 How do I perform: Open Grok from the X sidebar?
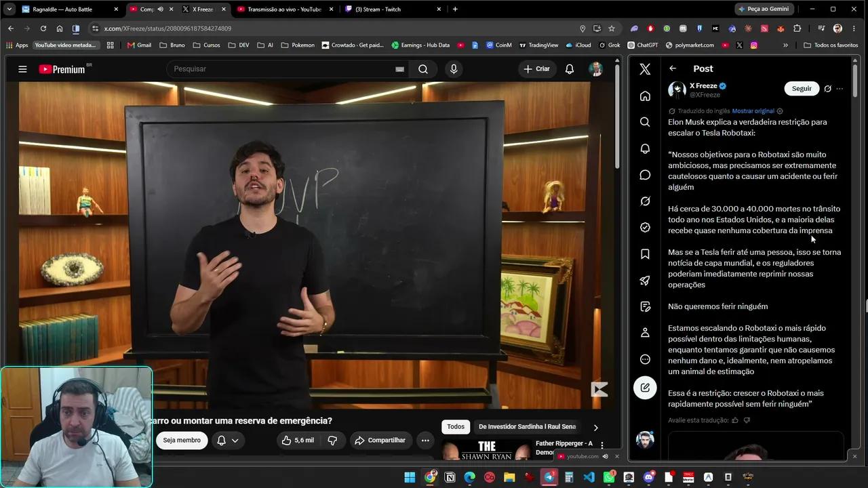645,201
